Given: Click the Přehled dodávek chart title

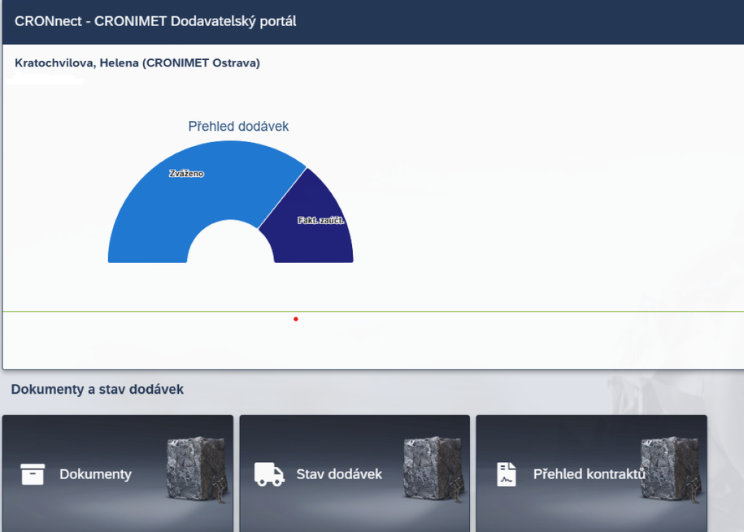Looking at the screenshot, I should click(x=238, y=127).
